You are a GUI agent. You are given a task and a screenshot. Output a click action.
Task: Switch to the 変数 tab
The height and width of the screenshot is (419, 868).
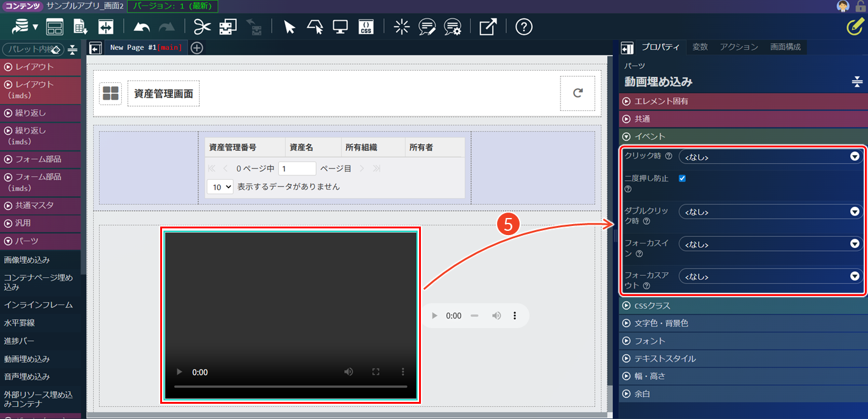[700, 47]
